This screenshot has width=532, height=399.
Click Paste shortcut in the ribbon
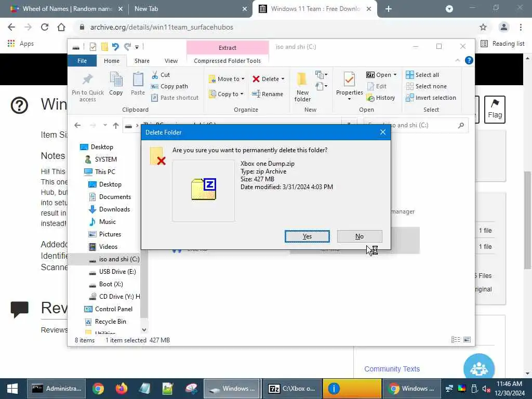tap(175, 98)
